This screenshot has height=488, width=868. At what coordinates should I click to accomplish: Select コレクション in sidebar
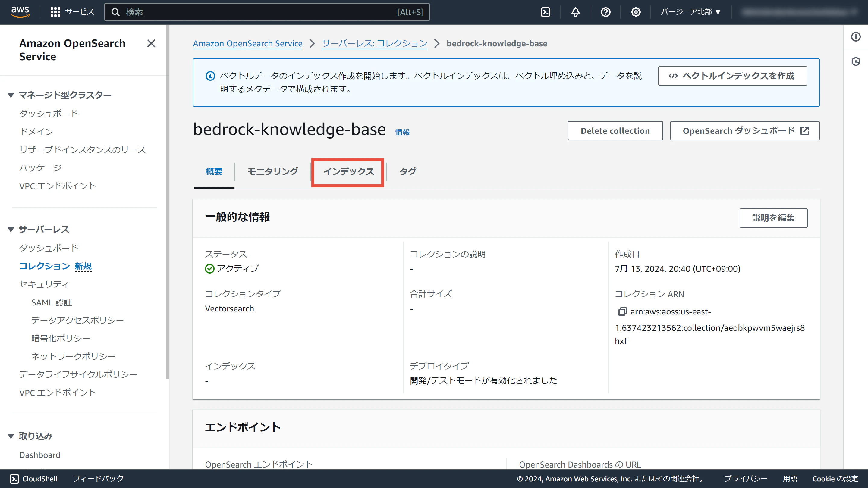coord(45,266)
